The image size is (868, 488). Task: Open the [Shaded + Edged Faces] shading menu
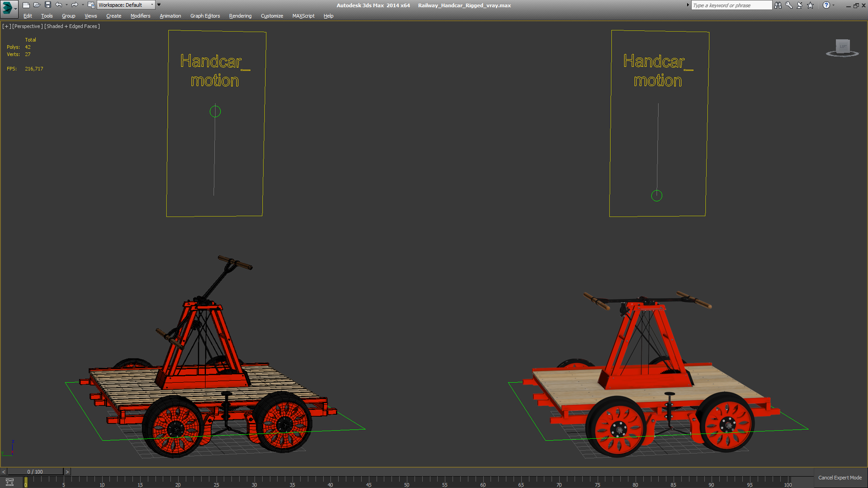point(72,26)
